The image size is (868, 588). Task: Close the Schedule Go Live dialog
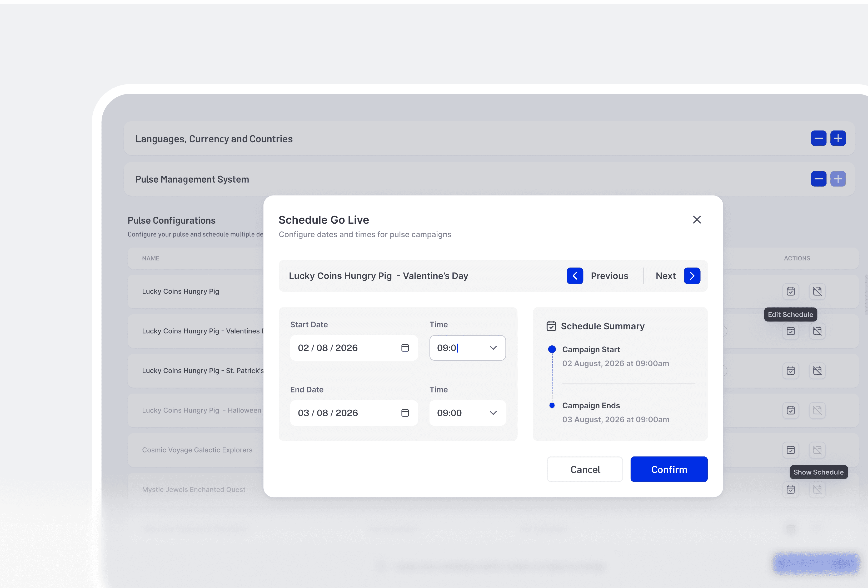click(x=697, y=219)
